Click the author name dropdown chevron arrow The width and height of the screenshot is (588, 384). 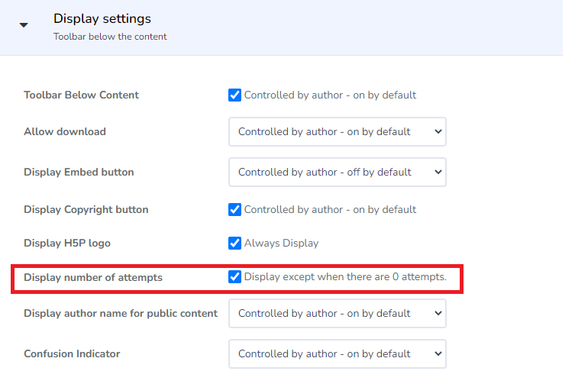[x=438, y=314]
